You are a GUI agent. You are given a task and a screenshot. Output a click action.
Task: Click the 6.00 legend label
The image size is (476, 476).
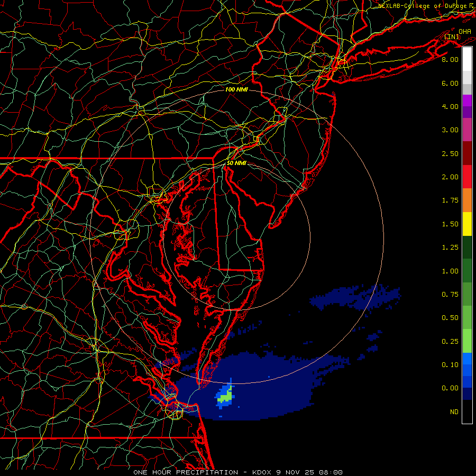click(x=450, y=83)
